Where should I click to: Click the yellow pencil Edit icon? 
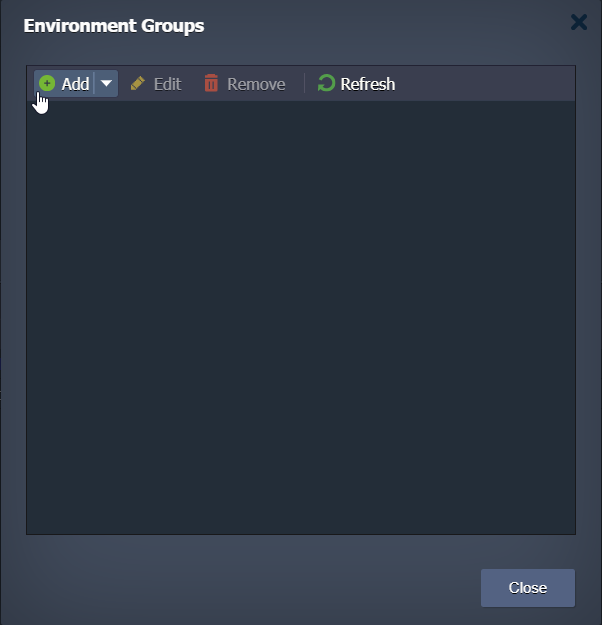[138, 84]
